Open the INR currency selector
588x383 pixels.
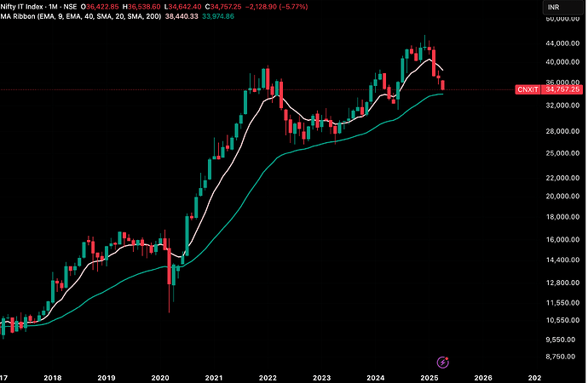(562, 7)
